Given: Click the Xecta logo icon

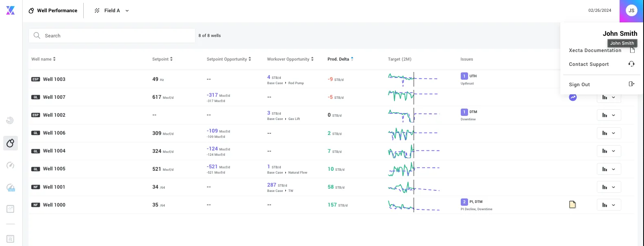Looking at the screenshot, I should pos(11,11).
